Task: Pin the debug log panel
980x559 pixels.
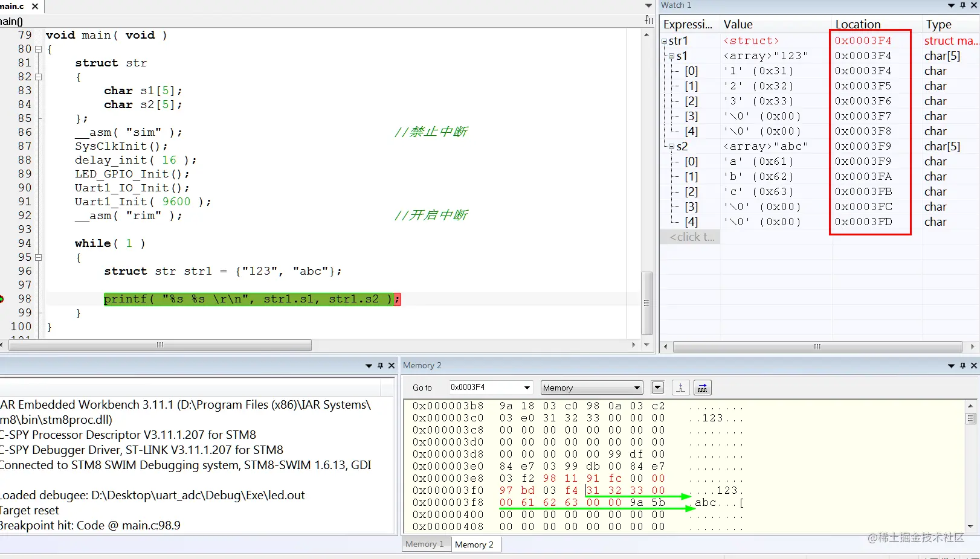Action: tap(380, 365)
